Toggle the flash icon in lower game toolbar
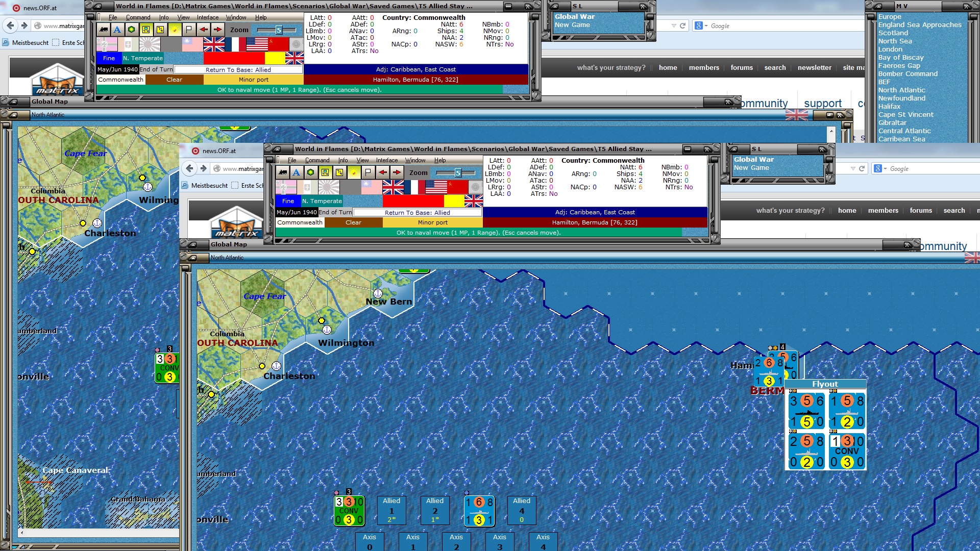Image resolution: width=980 pixels, height=551 pixels. (354, 172)
